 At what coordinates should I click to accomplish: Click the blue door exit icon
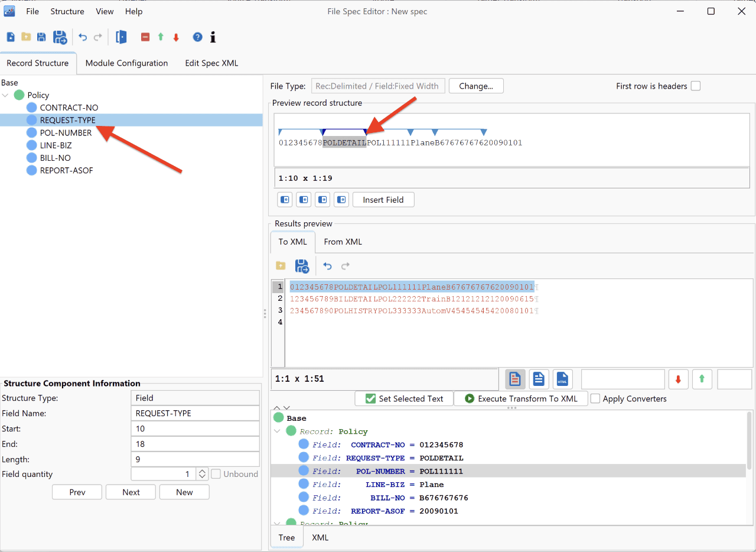pos(121,37)
